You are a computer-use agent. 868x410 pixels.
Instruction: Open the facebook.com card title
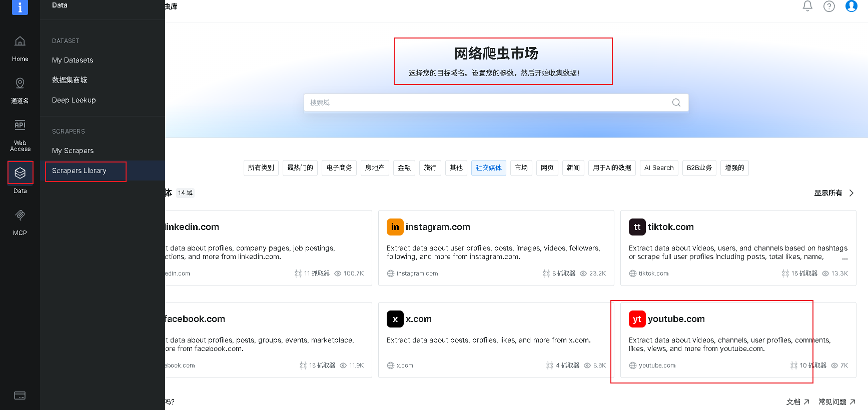point(195,319)
